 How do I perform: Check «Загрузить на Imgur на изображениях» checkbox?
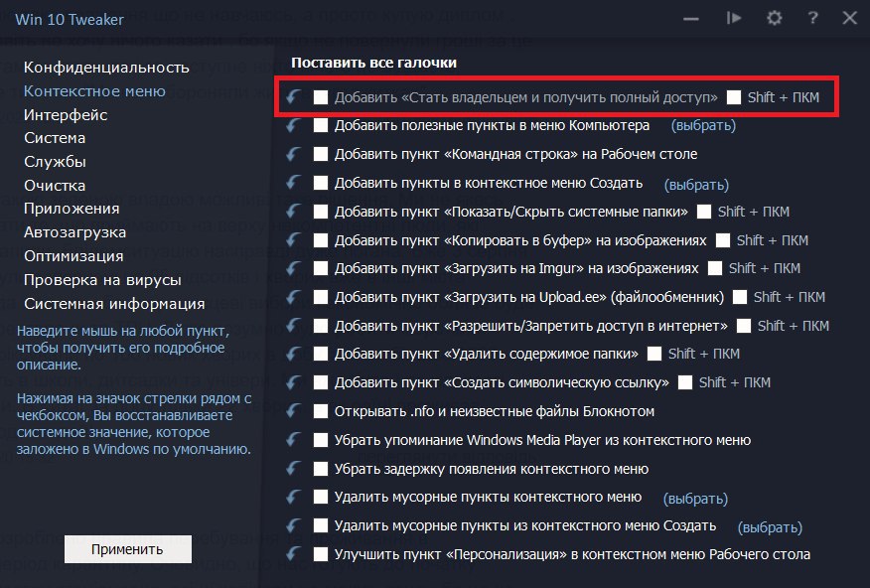tap(320, 268)
